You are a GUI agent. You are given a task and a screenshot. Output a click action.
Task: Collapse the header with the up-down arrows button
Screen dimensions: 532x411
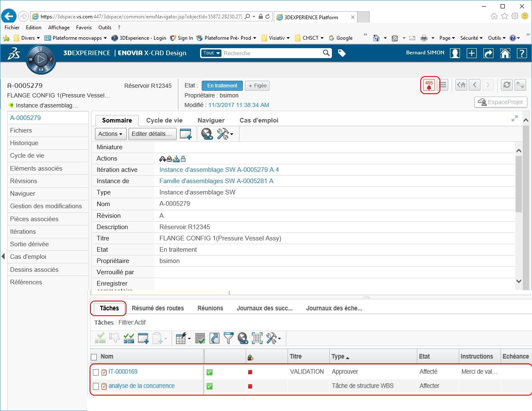(520, 85)
